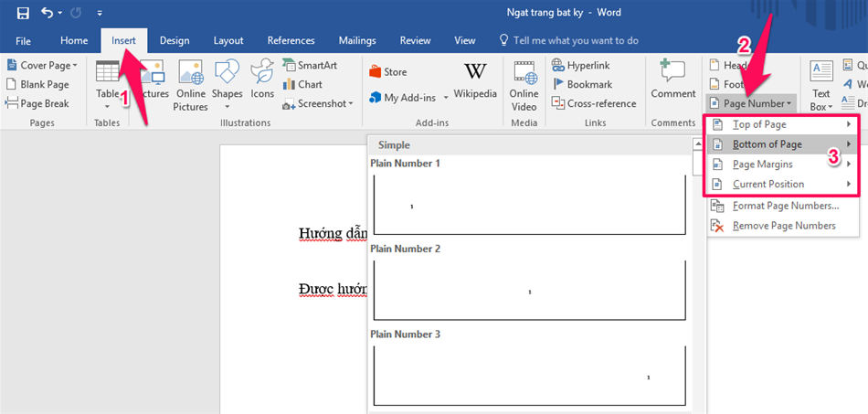868x414 pixels.
Task: Insert a Hyperlink
Action: [x=583, y=65]
